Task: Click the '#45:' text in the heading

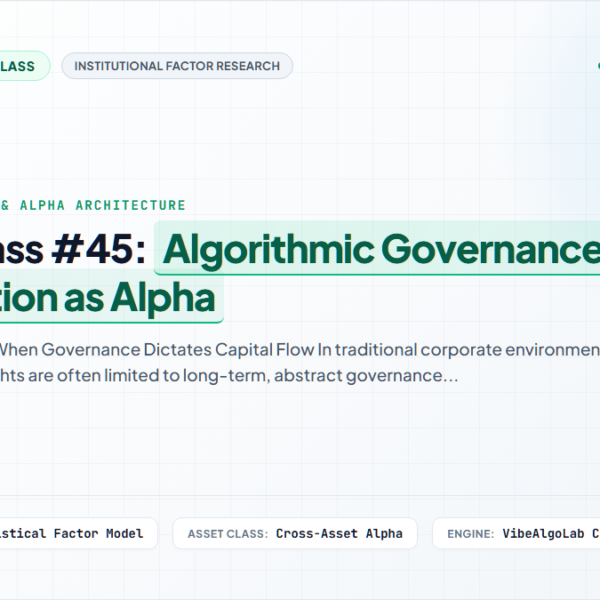Action: pyautogui.click(x=99, y=250)
